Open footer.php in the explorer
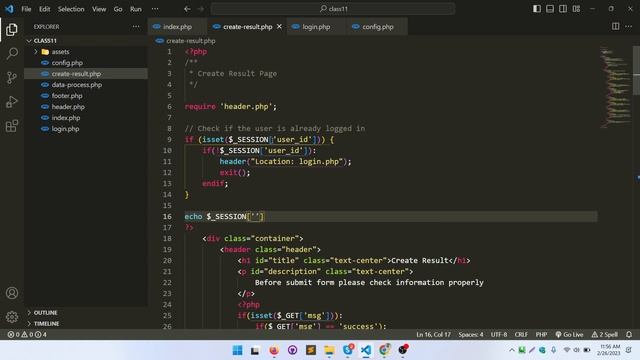The width and height of the screenshot is (640, 360). tap(86, 96)
